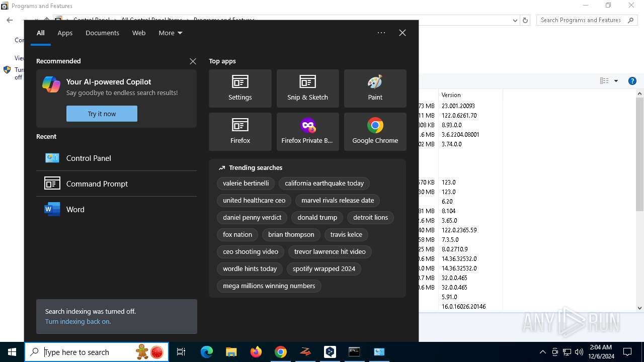The width and height of the screenshot is (644, 362).
Task: Show hidden system tray icons
Action: click(542, 352)
